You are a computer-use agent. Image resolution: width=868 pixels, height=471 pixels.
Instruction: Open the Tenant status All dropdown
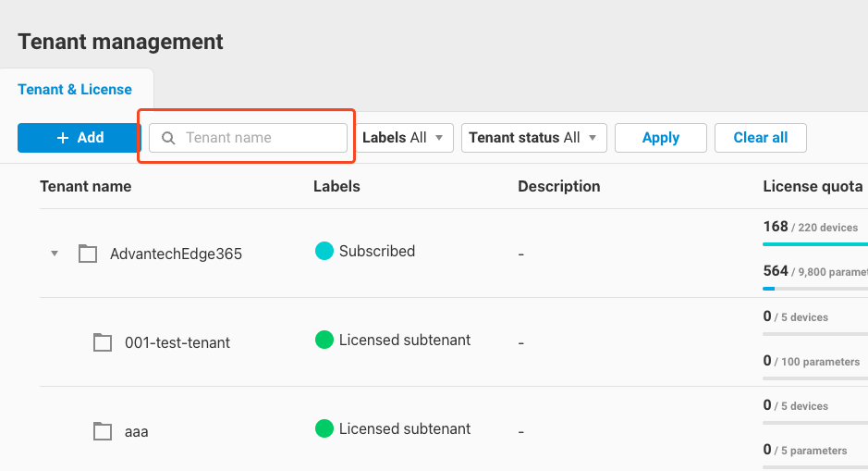533,138
